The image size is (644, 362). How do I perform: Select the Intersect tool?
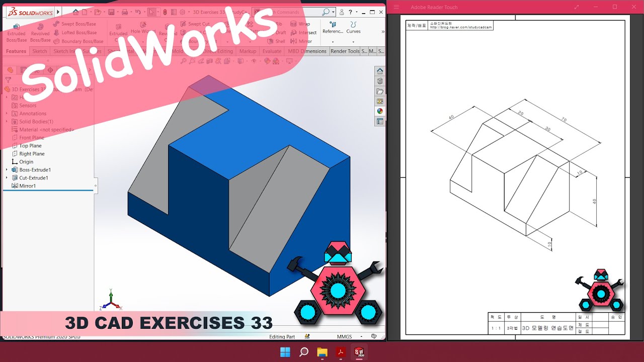pos(304,33)
